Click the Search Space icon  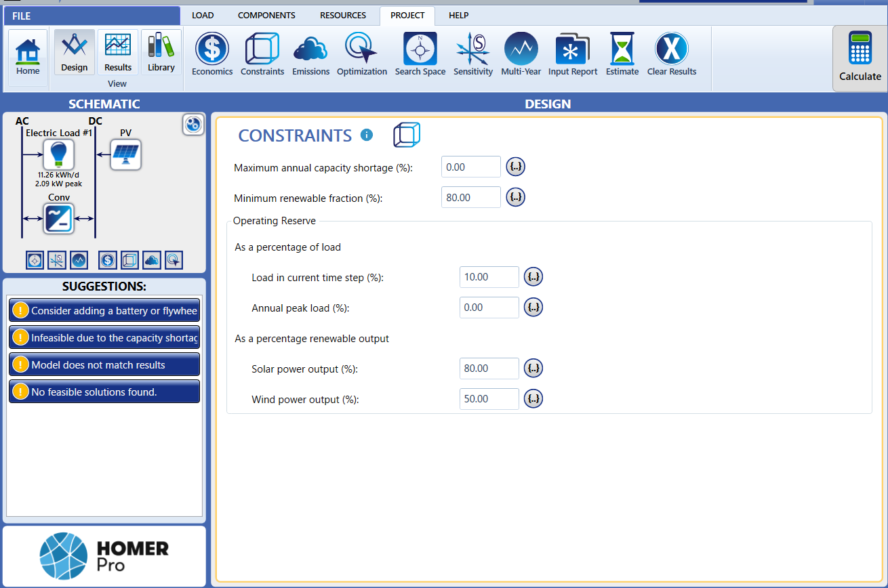coord(420,54)
